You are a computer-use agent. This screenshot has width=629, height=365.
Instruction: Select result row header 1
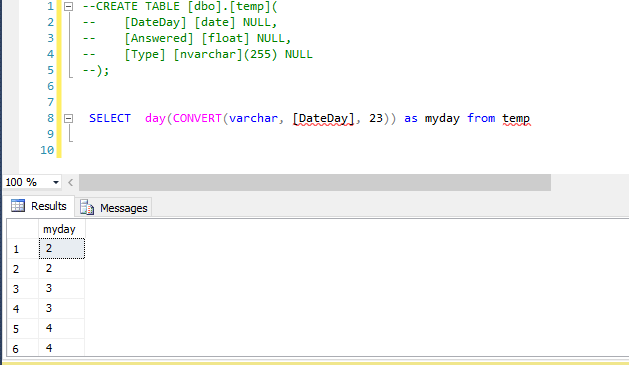(23, 249)
